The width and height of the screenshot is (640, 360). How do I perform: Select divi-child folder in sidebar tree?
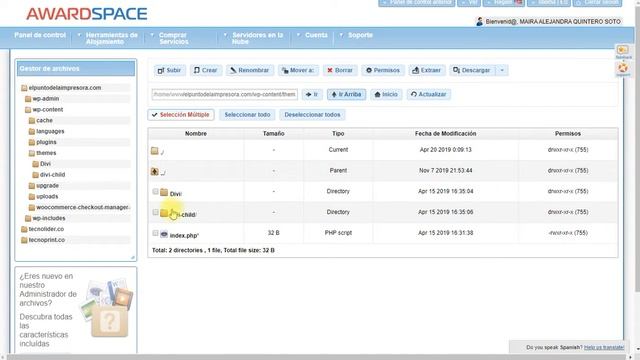click(x=52, y=175)
